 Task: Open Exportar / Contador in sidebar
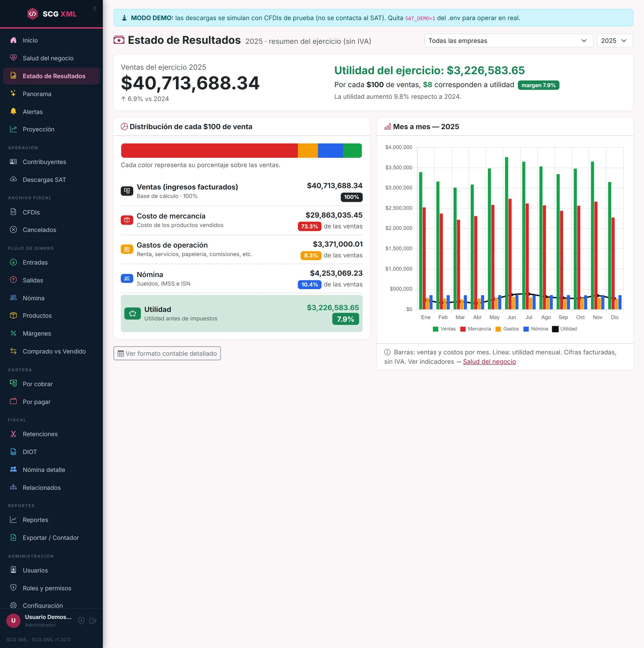click(52, 538)
